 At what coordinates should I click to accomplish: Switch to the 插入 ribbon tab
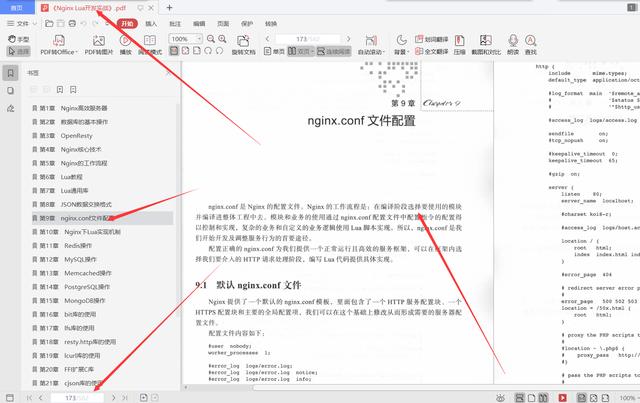(x=151, y=24)
